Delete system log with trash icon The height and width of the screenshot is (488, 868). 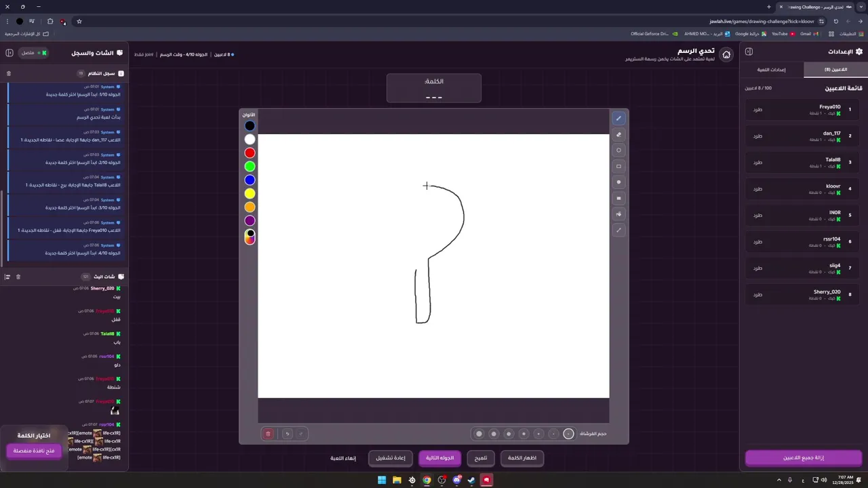9,73
